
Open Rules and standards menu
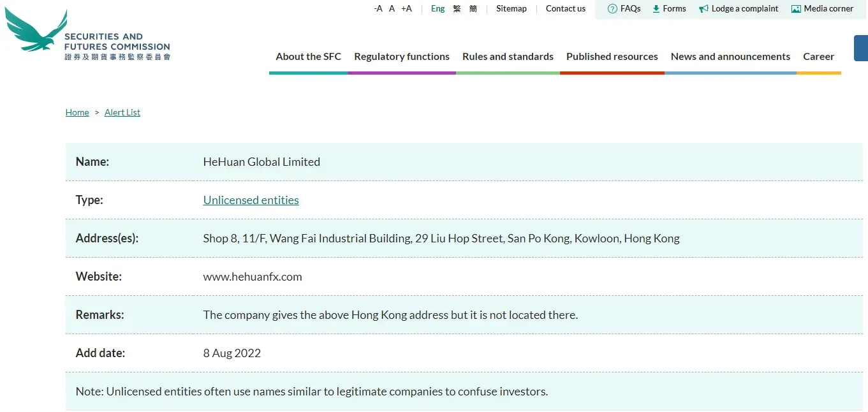[x=508, y=57]
